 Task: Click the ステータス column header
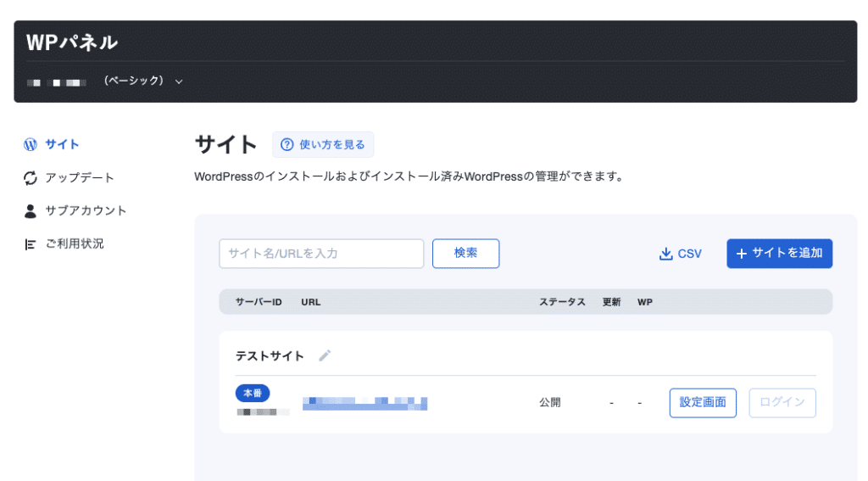tap(562, 302)
